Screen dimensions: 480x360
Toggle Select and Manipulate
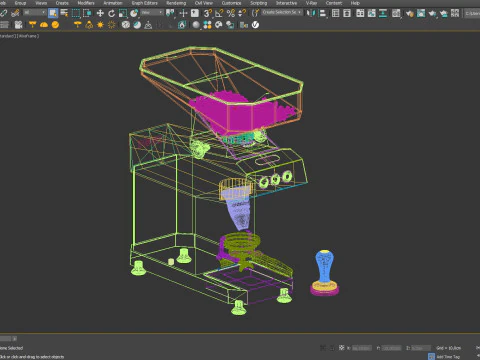click(x=183, y=13)
